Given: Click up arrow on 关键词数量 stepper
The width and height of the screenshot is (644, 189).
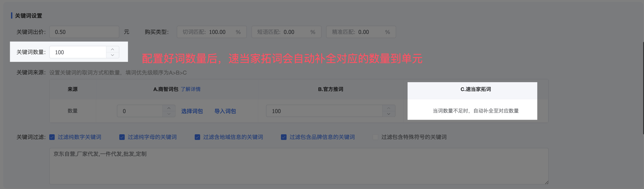Looking at the screenshot, I should (113, 49).
